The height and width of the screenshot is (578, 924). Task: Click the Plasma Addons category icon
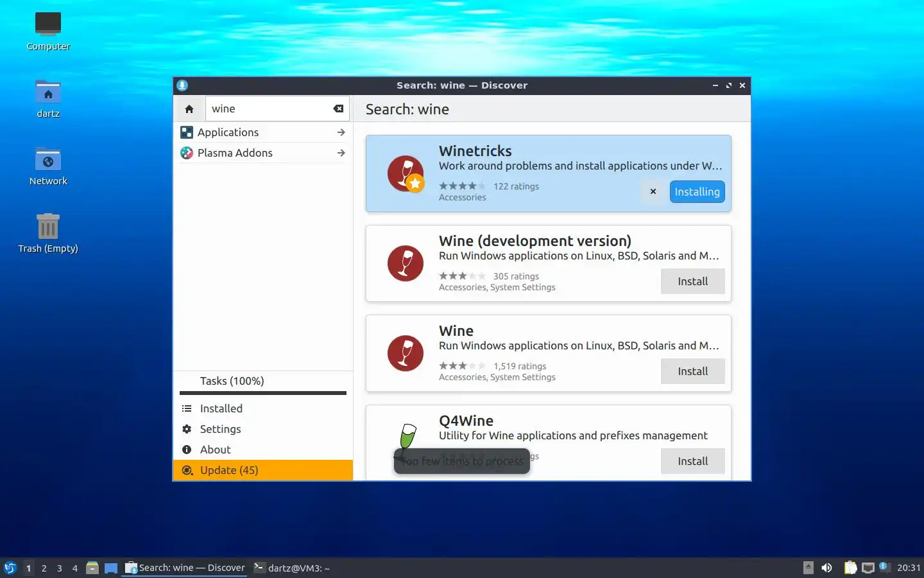click(x=187, y=153)
